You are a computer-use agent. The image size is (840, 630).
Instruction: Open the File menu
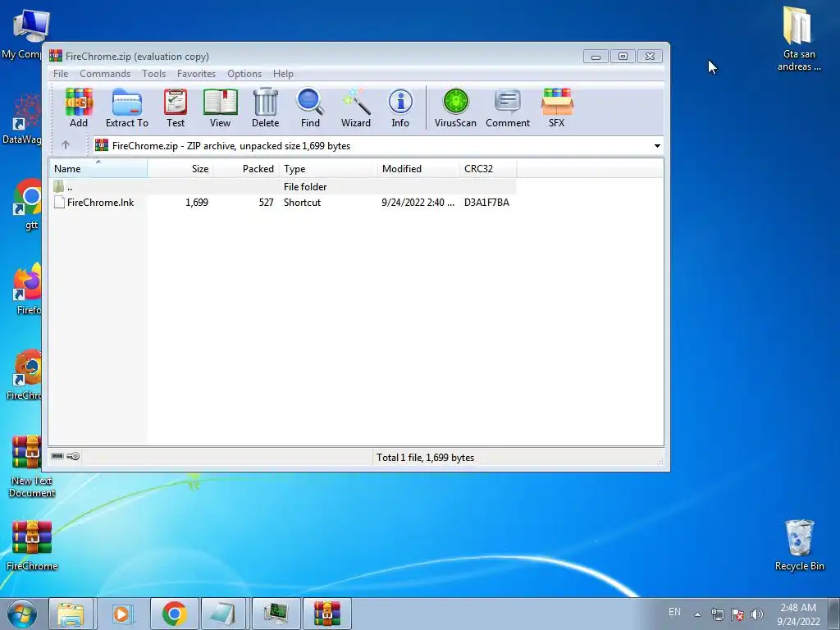(61, 74)
